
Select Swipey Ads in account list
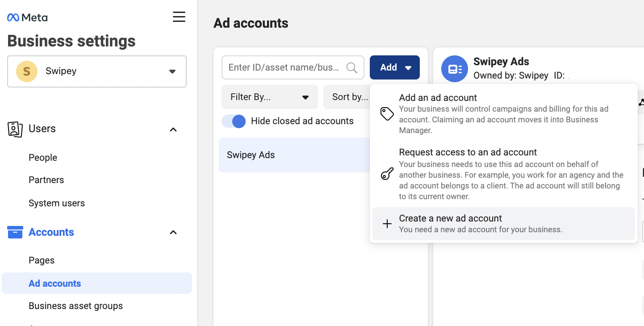[295, 155]
